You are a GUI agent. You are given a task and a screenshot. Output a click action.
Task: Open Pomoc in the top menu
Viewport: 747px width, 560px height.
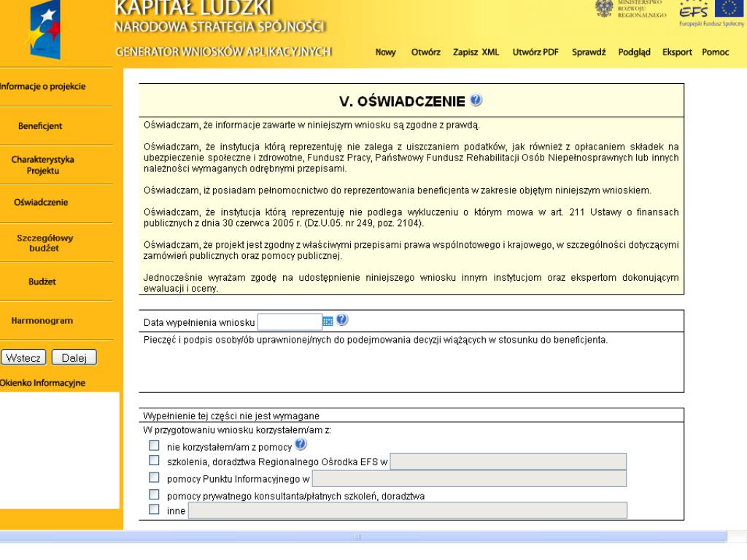click(x=715, y=52)
